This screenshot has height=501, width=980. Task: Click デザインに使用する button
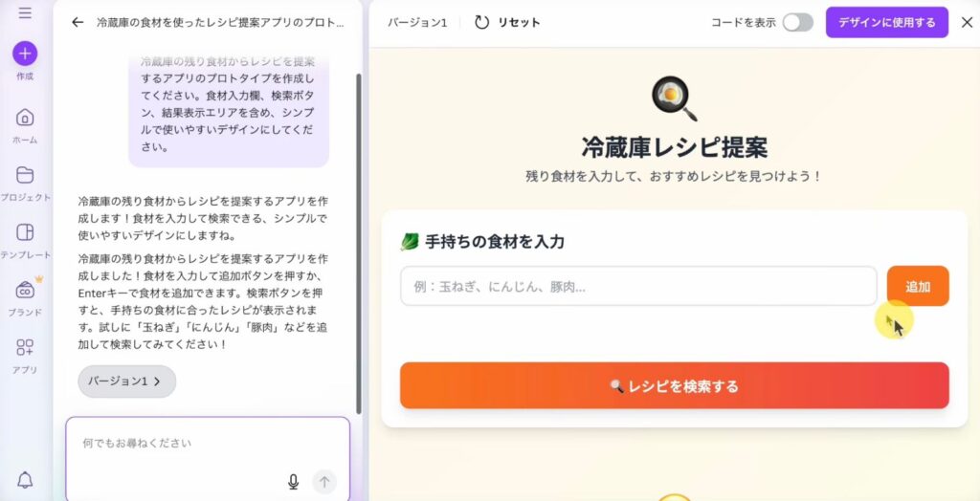[887, 23]
